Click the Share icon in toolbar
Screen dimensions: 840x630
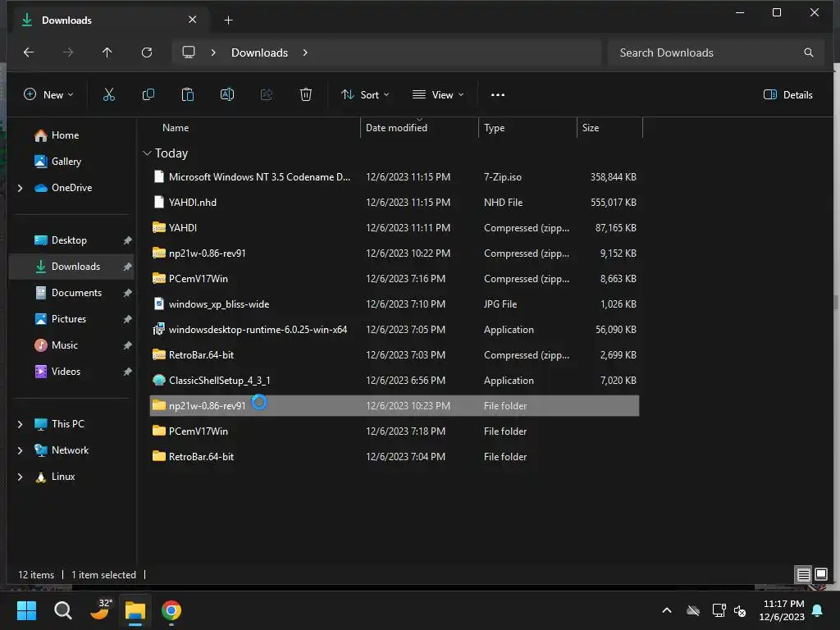pos(267,95)
